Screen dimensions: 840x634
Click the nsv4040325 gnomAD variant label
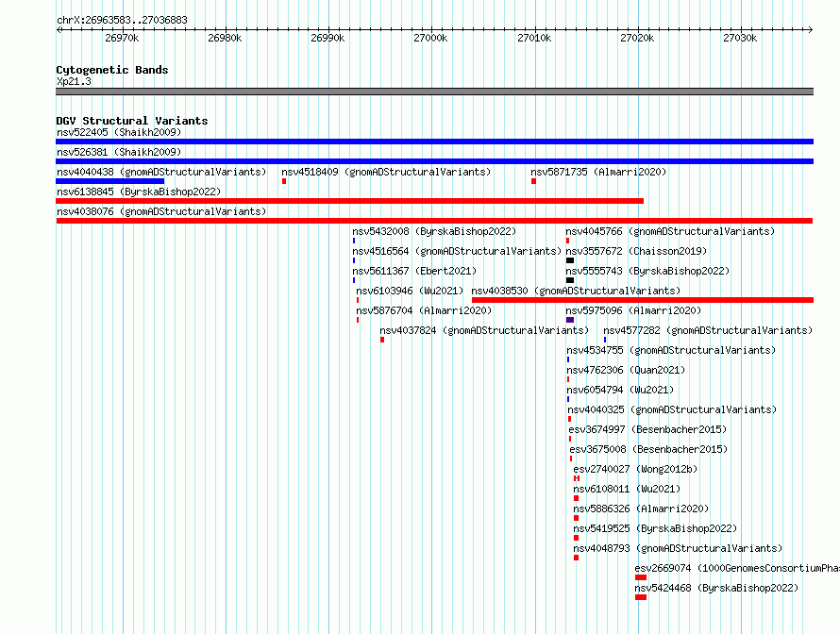(672, 409)
